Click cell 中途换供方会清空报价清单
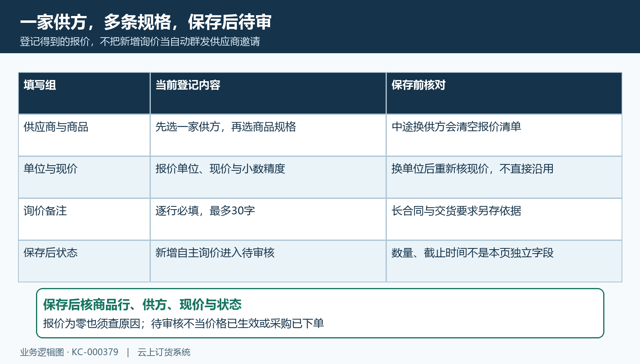 [504, 135]
